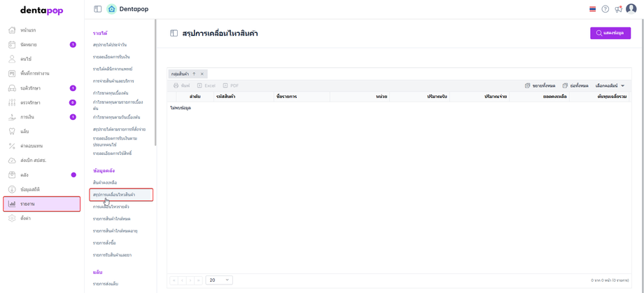This screenshot has width=644, height=293.
Task: Open สรุปรายได้ประจำวัน report
Action: [110, 44]
